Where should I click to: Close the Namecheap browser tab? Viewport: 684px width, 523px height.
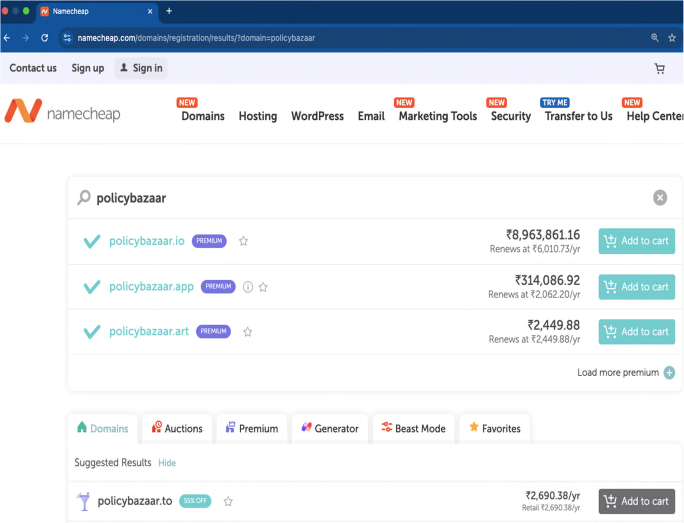point(150,11)
